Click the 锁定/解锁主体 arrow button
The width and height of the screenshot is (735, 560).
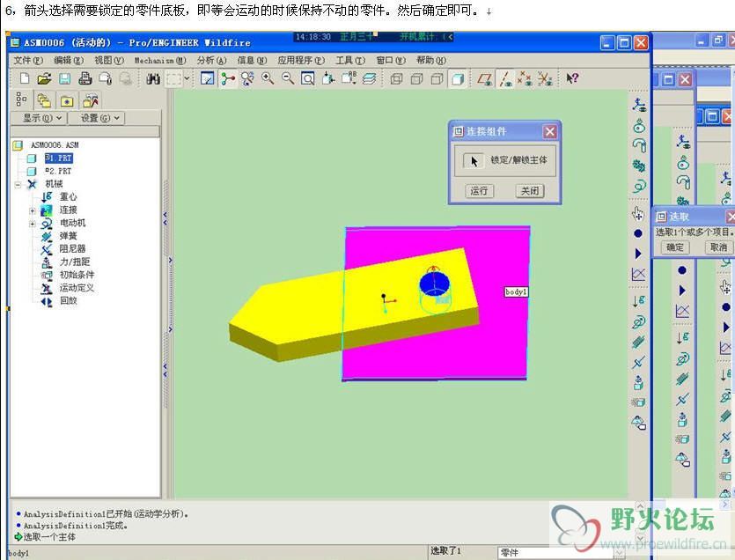point(473,161)
